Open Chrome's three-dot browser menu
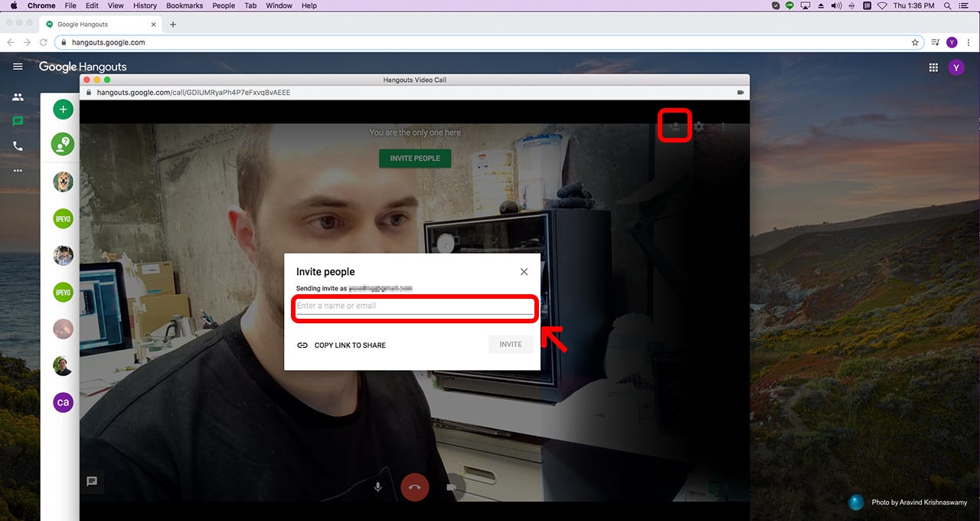This screenshot has height=521, width=980. tap(969, 42)
